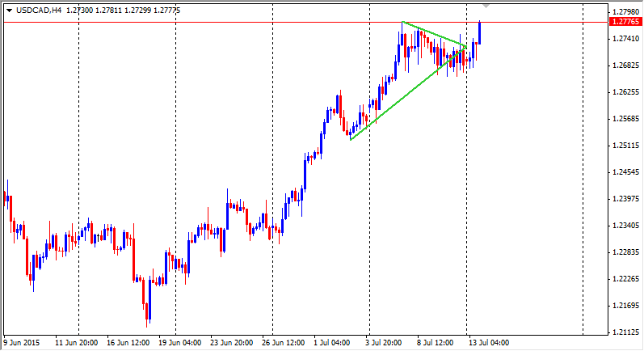Image resolution: width=644 pixels, height=351 pixels.
Task: Select the 26 Jun 12:00 time label
Action: [284, 342]
